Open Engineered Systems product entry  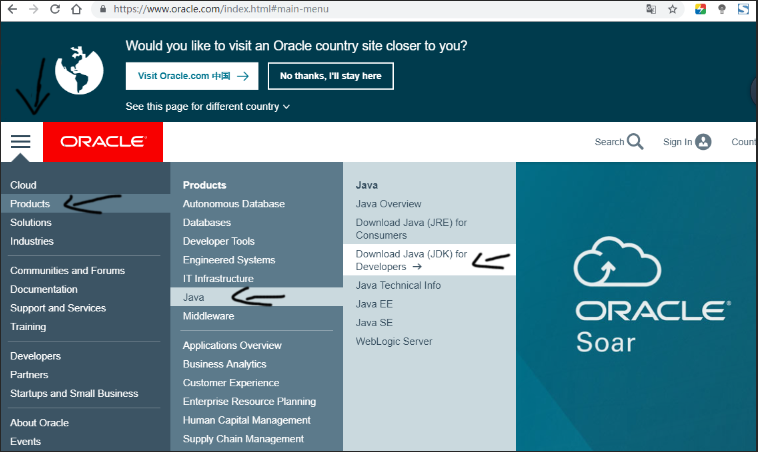point(229,260)
